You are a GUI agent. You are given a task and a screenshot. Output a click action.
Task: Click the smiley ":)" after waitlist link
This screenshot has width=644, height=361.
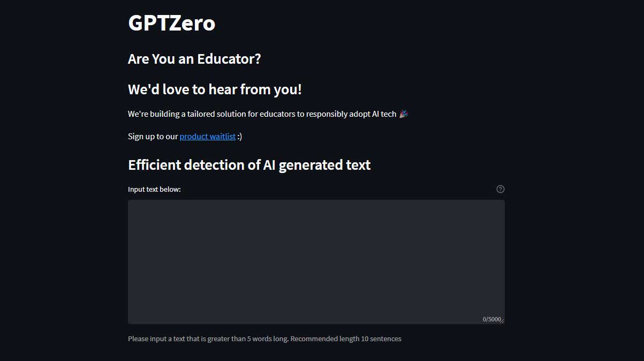[x=240, y=137]
